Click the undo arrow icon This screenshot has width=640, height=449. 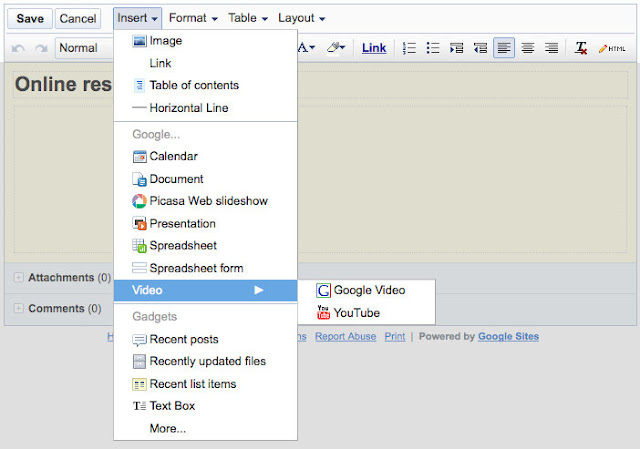19,47
